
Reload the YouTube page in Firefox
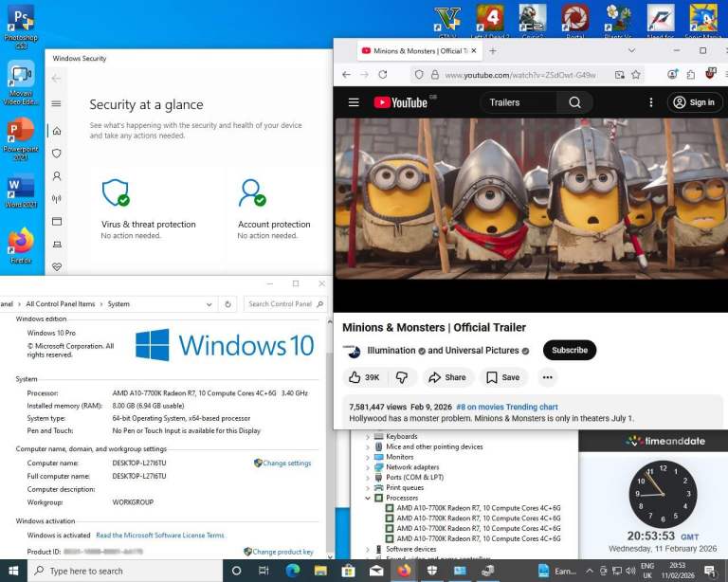tap(383, 74)
